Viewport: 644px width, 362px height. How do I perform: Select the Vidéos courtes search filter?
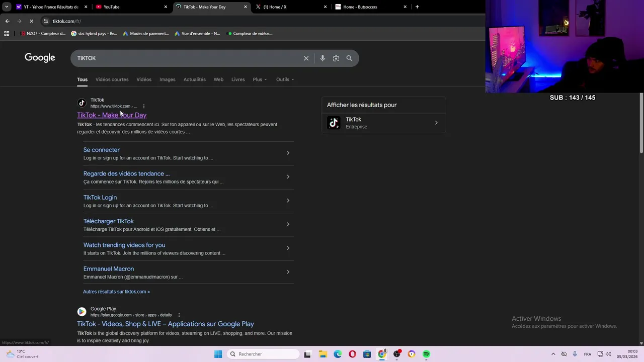click(x=112, y=79)
